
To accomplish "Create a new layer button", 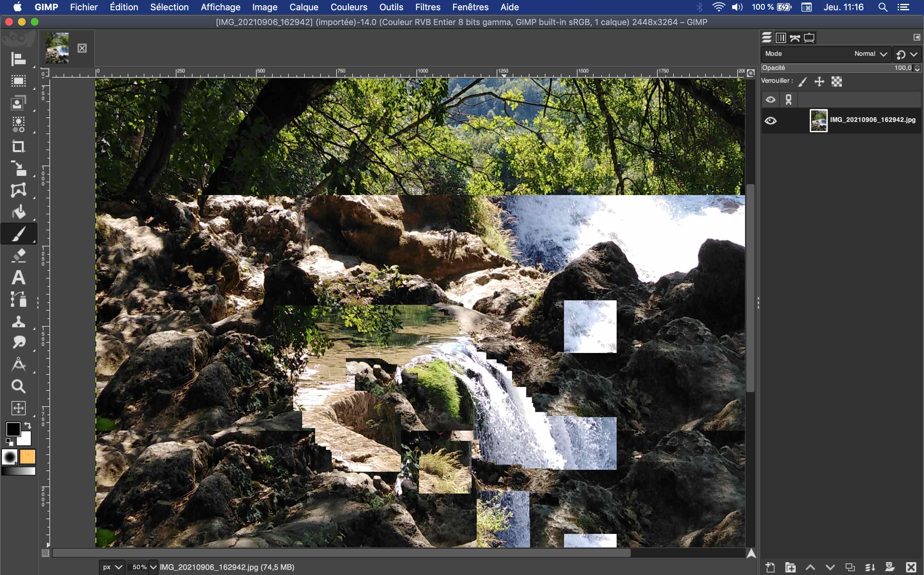I will click(770, 567).
